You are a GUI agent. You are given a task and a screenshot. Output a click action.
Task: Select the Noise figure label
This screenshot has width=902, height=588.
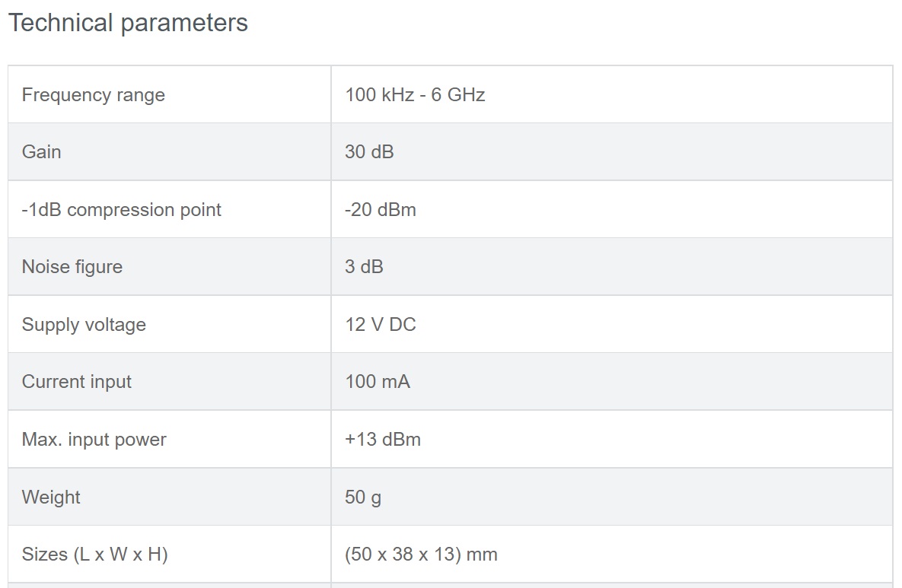pos(72,267)
